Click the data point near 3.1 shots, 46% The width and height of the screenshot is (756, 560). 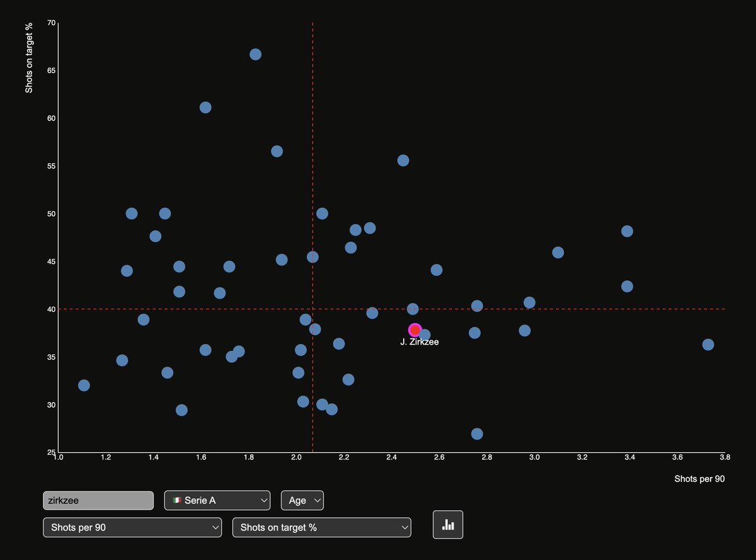(x=558, y=253)
